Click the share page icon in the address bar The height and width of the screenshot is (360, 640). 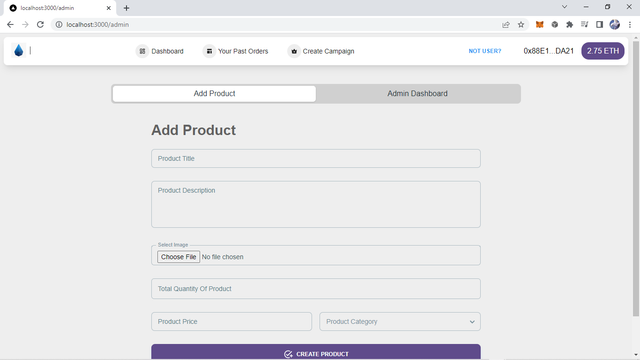506,24
